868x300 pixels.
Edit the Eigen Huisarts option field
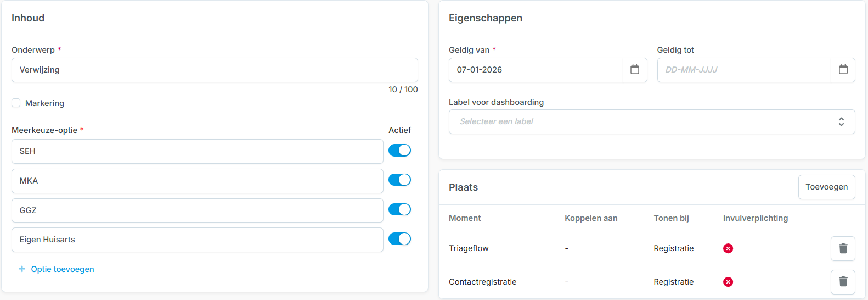coord(197,240)
